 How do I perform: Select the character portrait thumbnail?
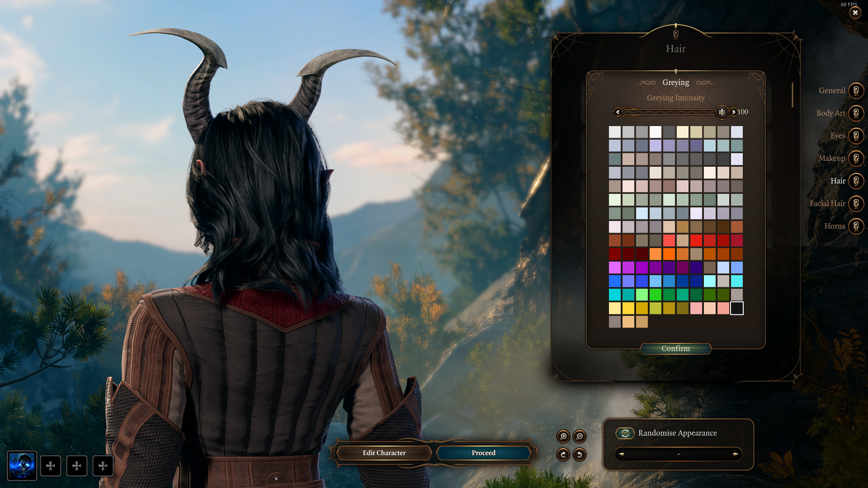(x=22, y=465)
